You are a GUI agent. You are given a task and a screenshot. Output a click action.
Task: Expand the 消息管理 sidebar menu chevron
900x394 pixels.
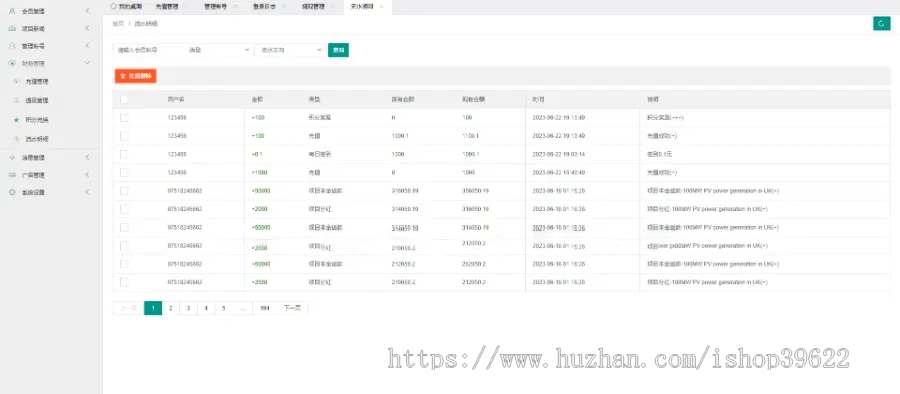coord(87,157)
